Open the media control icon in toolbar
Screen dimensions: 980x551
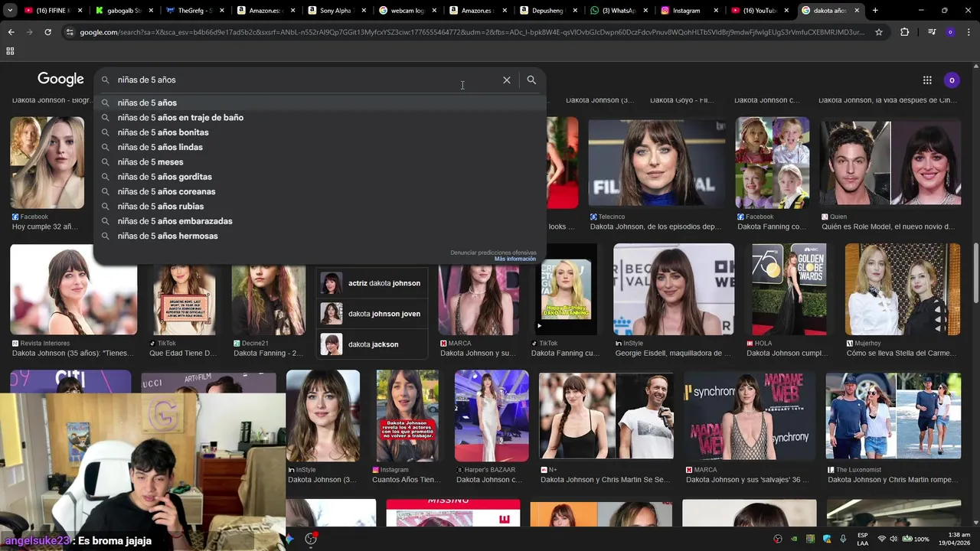coord(932,32)
